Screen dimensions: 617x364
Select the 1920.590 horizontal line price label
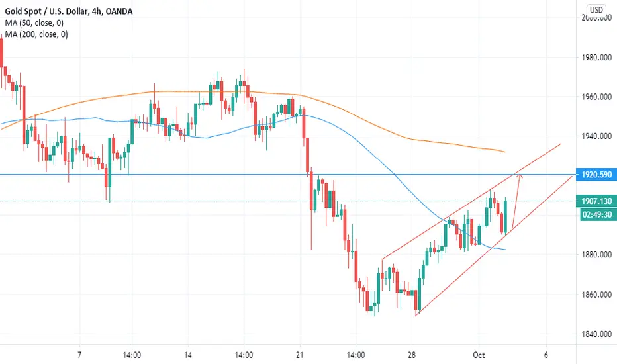(596, 174)
